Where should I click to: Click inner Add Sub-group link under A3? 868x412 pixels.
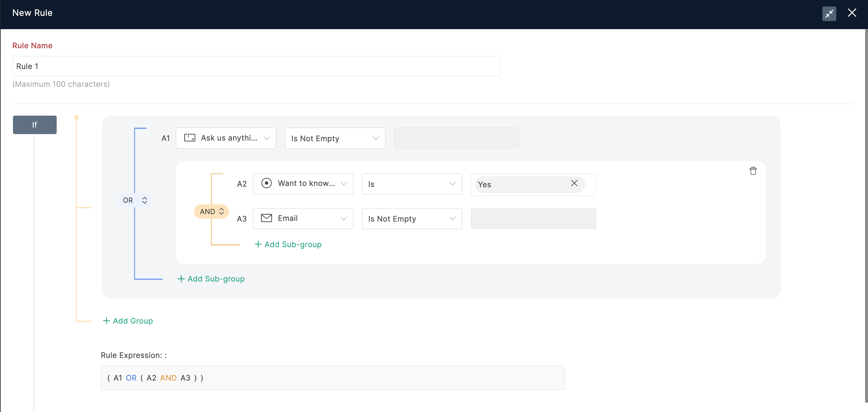click(288, 245)
